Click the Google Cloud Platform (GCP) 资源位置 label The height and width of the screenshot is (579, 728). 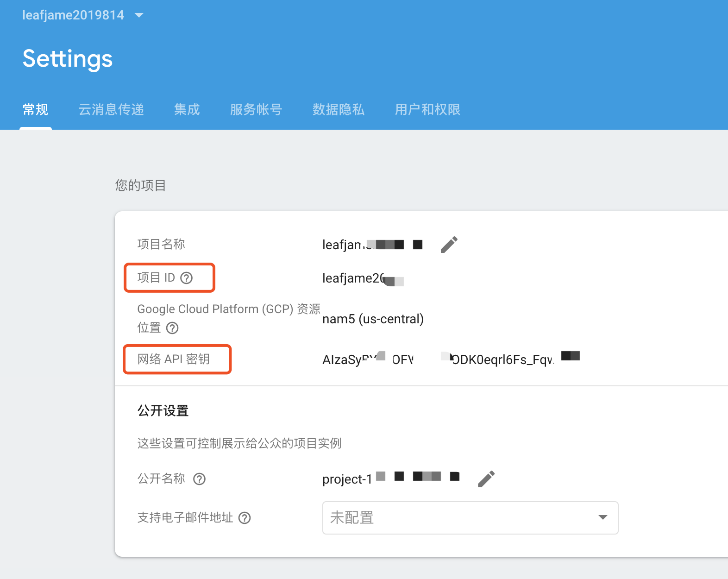229,318
